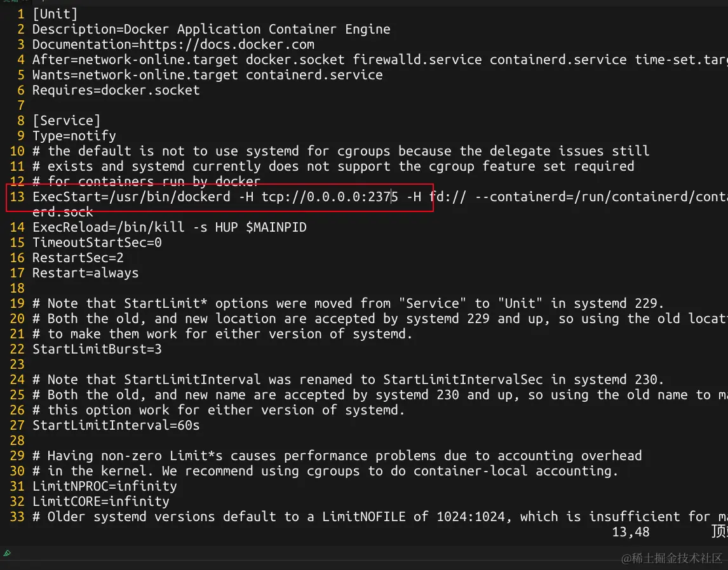Select the Requires=docker.socket line

click(x=116, y=90)
